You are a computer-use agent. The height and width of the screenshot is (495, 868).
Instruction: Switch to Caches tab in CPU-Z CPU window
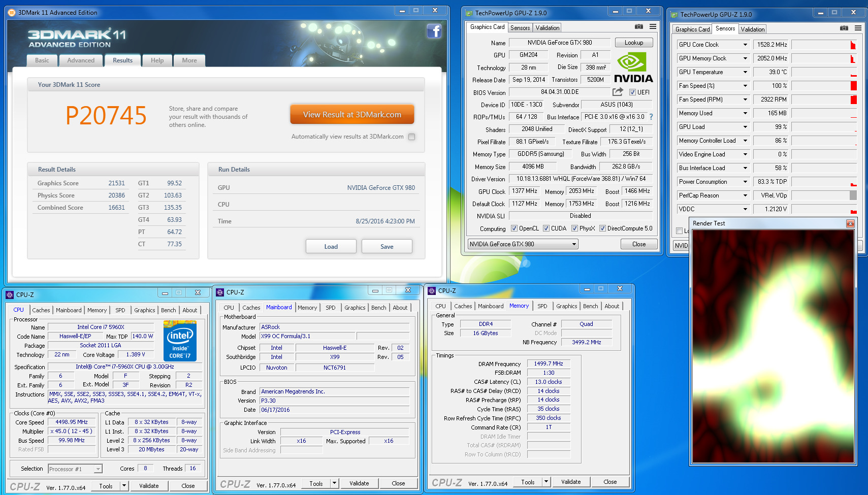click(x=41, y=310)
